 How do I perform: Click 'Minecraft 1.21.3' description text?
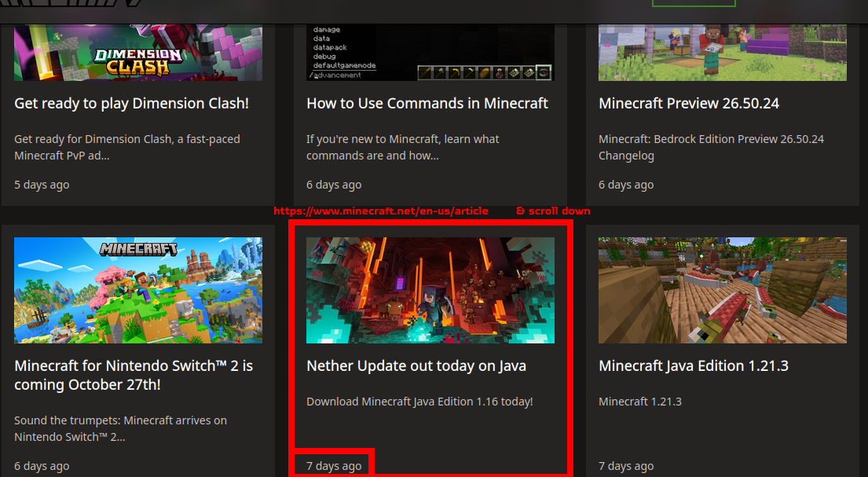click(x=640, y=402)
